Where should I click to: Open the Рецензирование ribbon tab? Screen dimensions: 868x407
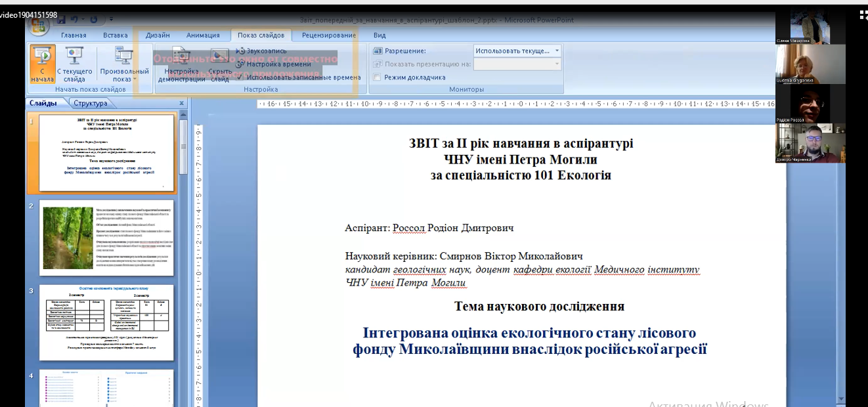329,35
